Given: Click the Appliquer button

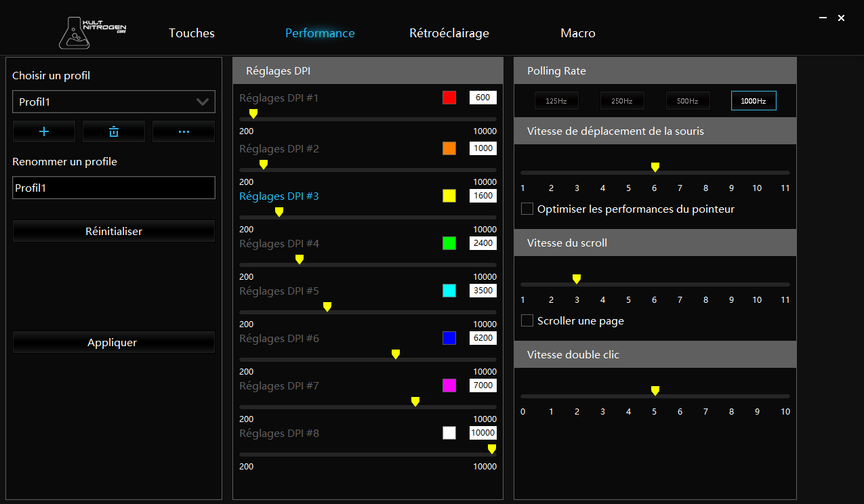Looking at the screenshot, I should point(114,343).
